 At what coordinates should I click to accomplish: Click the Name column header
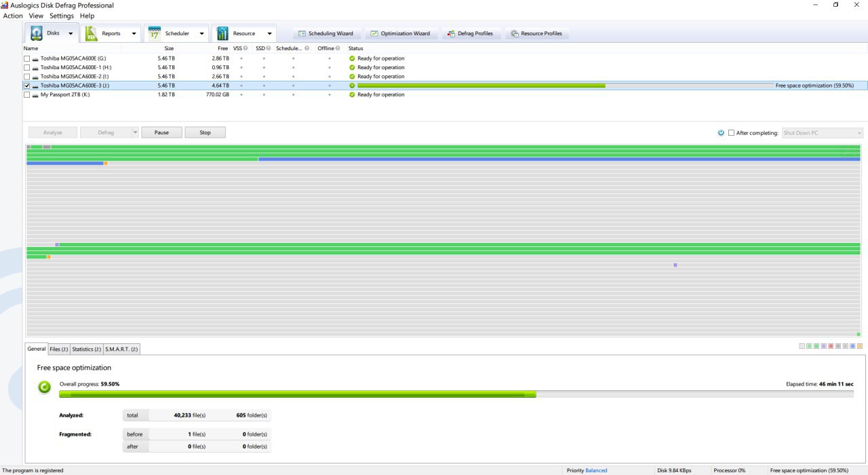pyautogui.click(x=72, y=48)
